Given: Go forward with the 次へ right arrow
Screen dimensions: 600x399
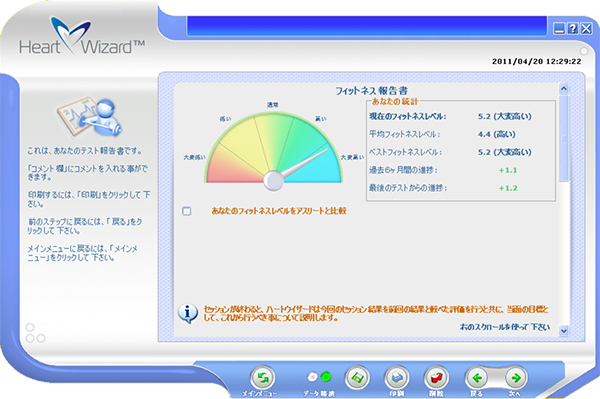Looking at the screenshot, I should coord(516,378).
